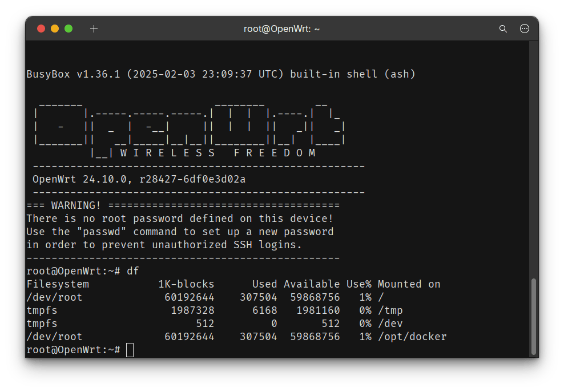Click the F R E E D O M text
Image resolution: width=564 pixels, height=392 pixels.
275,153
